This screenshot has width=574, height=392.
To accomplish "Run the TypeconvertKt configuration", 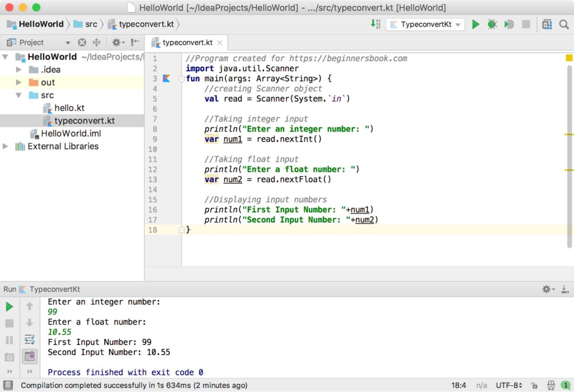I will click(x=476, y=25).
